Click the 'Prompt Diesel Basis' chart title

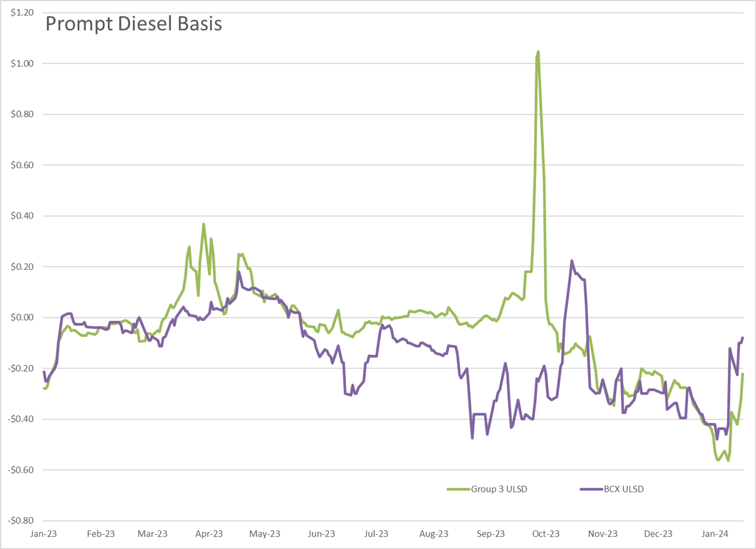coord(134,24)
